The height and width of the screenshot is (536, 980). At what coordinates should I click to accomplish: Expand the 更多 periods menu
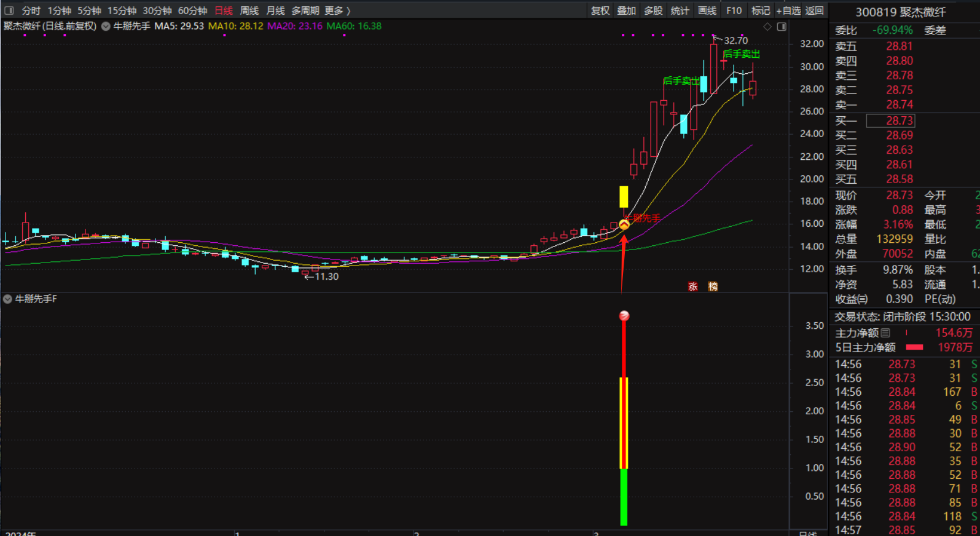coord(337,10)
